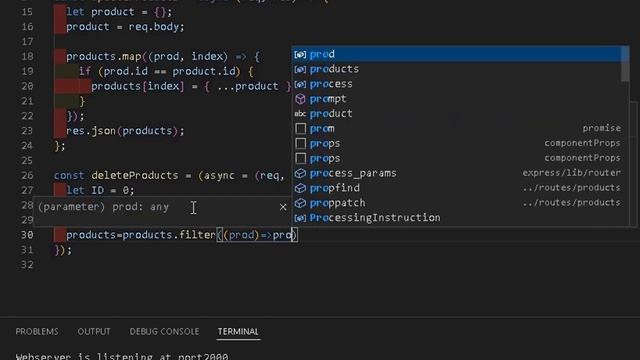
Task: Click method icon beside 'propfind'
Action: pyautogui.click(x=300, y=188)
